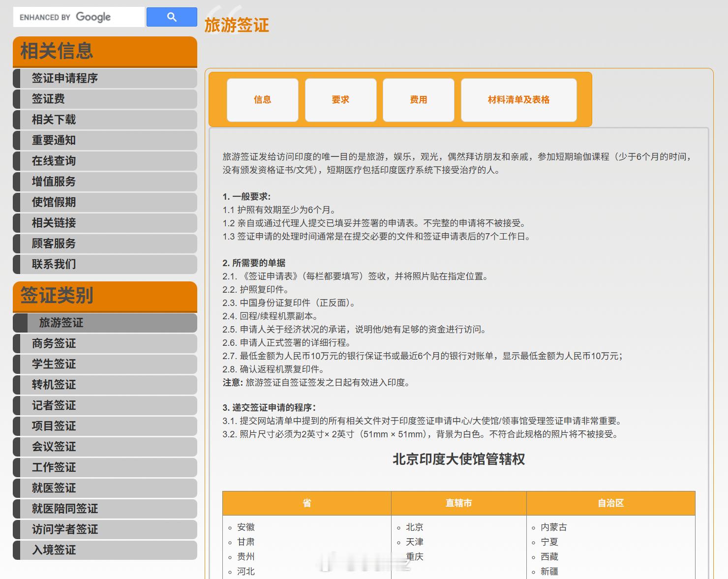Click line 2.2. 护照复印件
This screenshot has height=579, width=728.
pos(256,289)
